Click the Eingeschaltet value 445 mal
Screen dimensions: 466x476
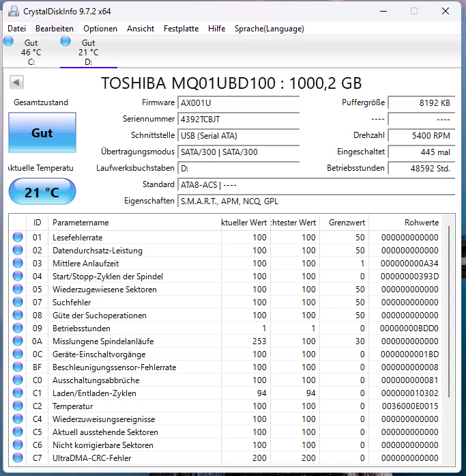[x=422, y=152]
